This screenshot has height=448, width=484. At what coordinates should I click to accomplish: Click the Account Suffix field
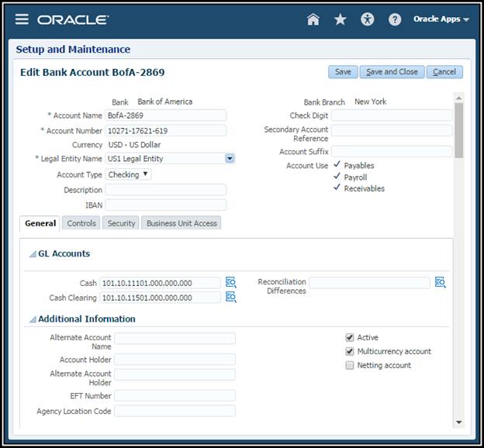point(392,151)
